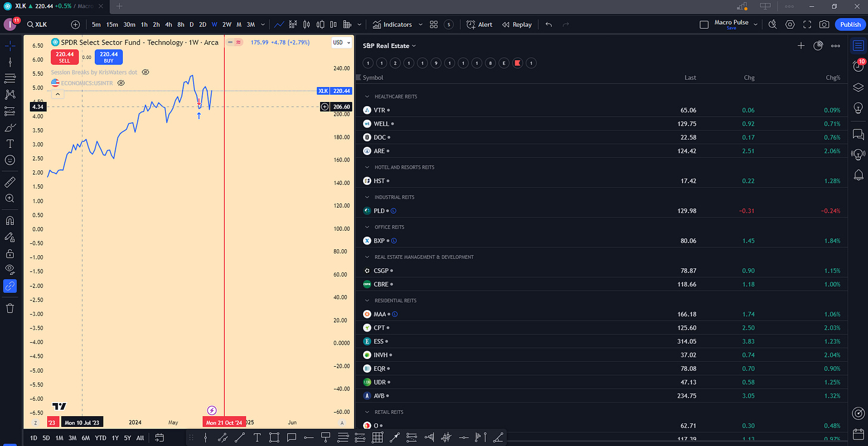Undo the last chart action
This screenshot has height=446, width=868.
[x=548, y=24]
